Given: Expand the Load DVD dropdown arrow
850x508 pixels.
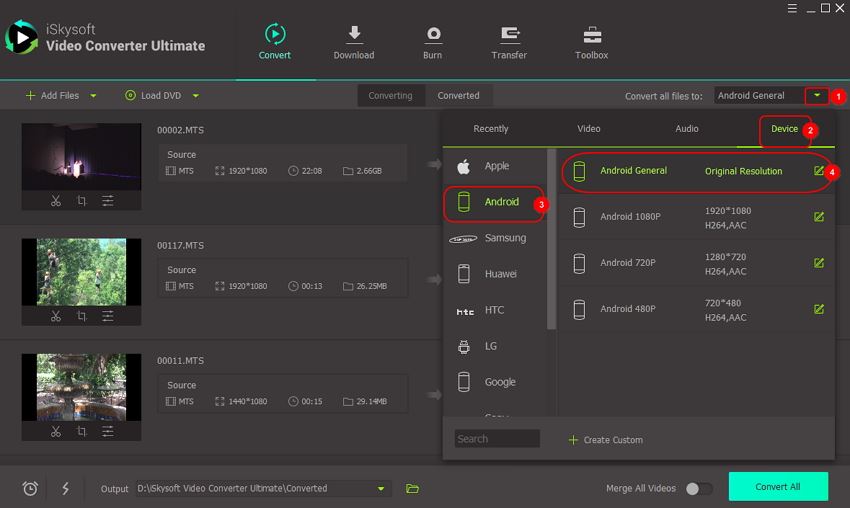Looking at the screenshot, I should point(196,96).
